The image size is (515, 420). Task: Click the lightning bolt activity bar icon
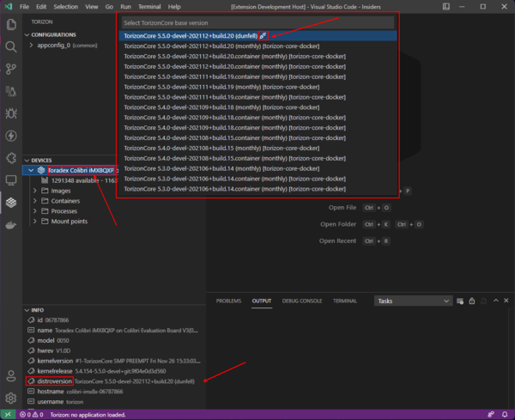click(x=11, y=136)
